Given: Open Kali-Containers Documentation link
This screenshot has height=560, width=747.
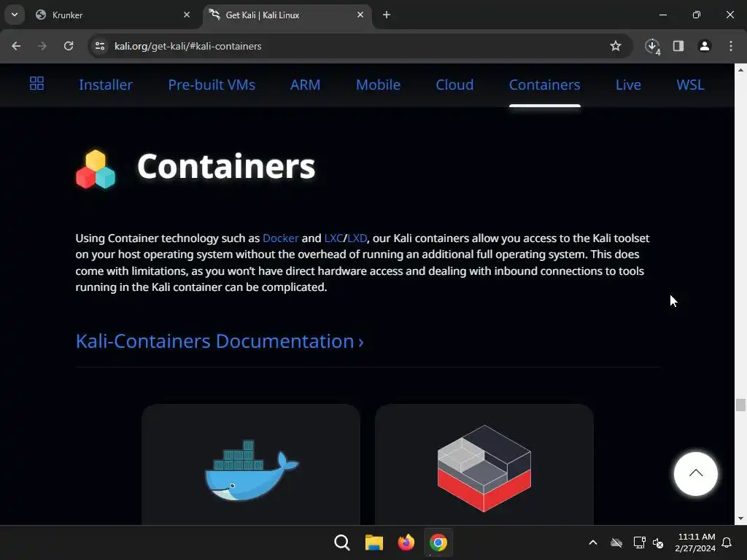Looking at the screenshot, I should (x=220, y=341).
